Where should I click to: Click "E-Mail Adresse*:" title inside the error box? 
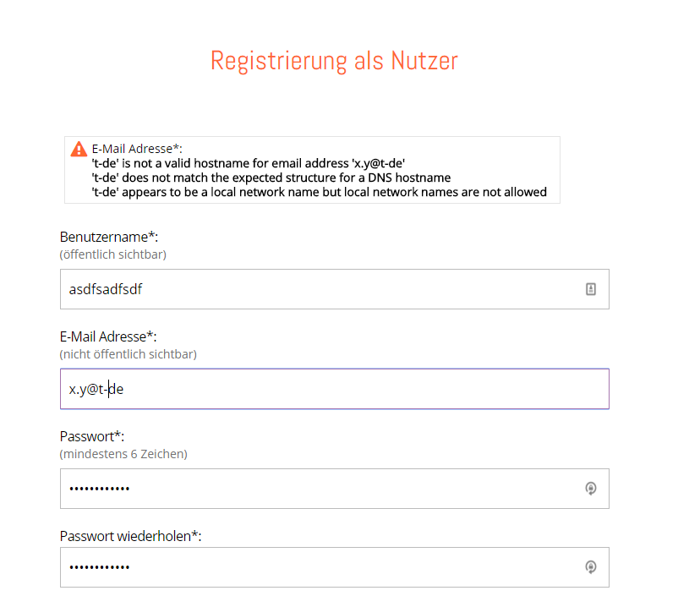point(137,149)
